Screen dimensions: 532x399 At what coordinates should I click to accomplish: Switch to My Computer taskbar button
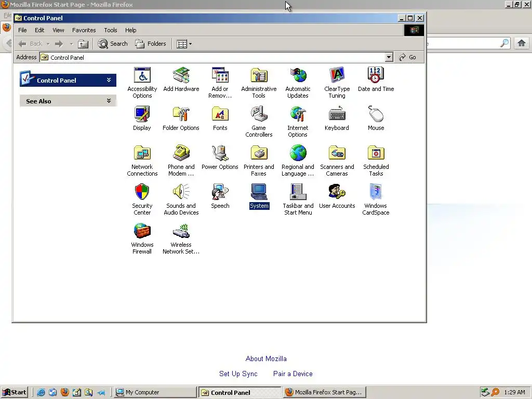(155, 392)
